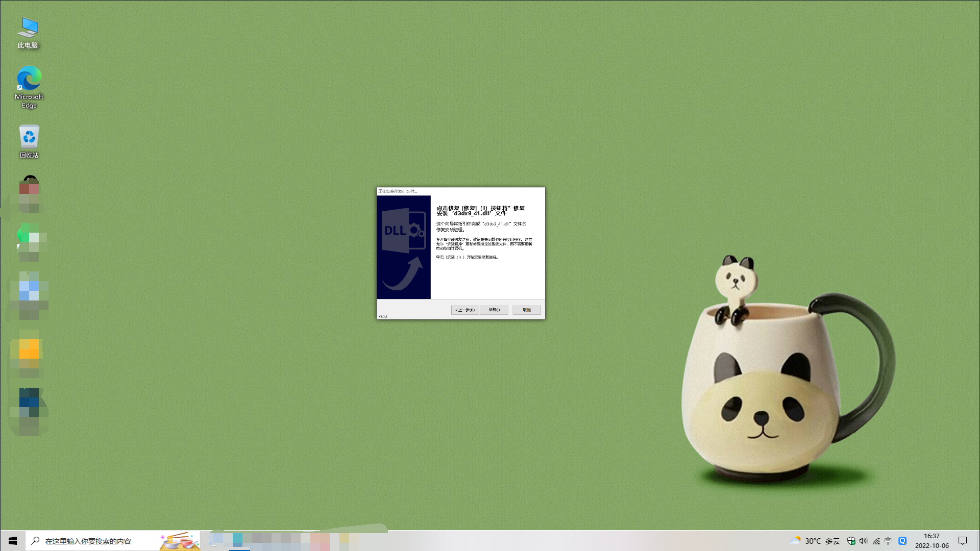
Task: Click the blue Q tray application icon
Action: point(902,541)
